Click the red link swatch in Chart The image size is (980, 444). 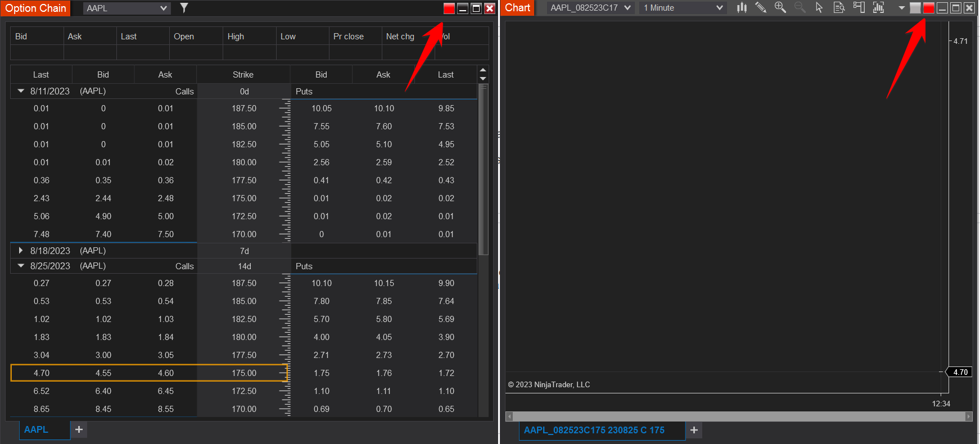(929, 8)
